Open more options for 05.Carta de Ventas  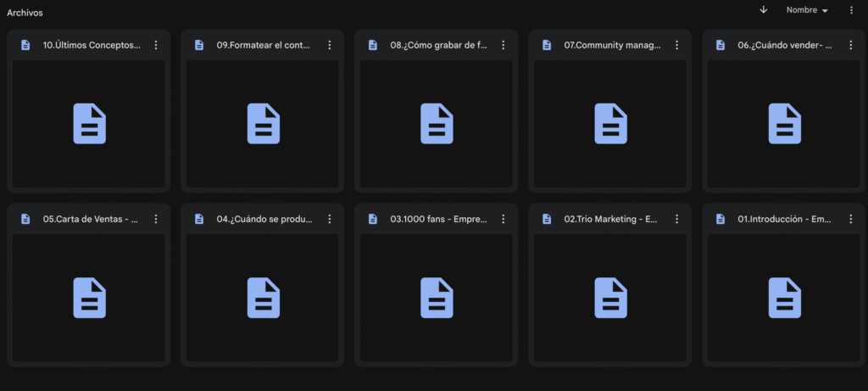[155, 219]
